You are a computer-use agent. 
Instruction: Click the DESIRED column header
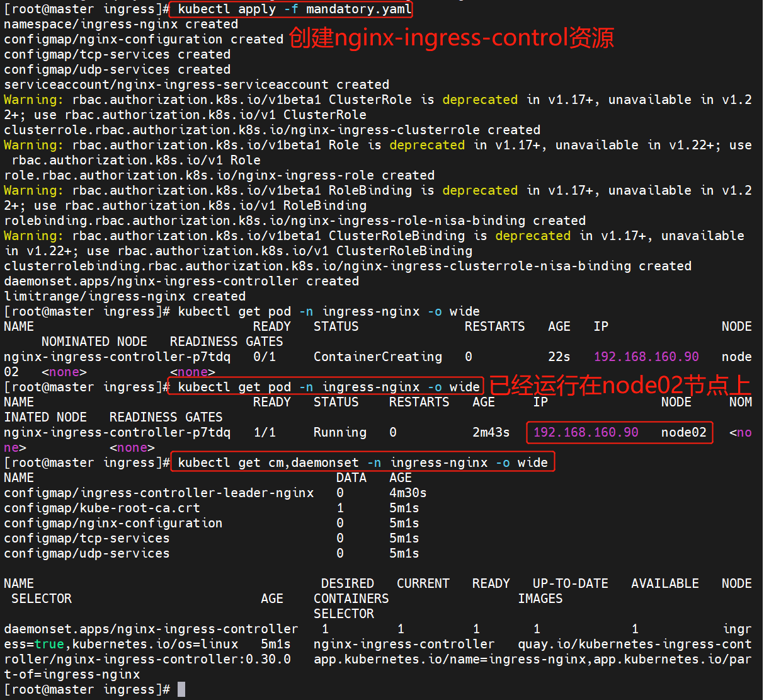pyautogui.click(x=347, y=583)
